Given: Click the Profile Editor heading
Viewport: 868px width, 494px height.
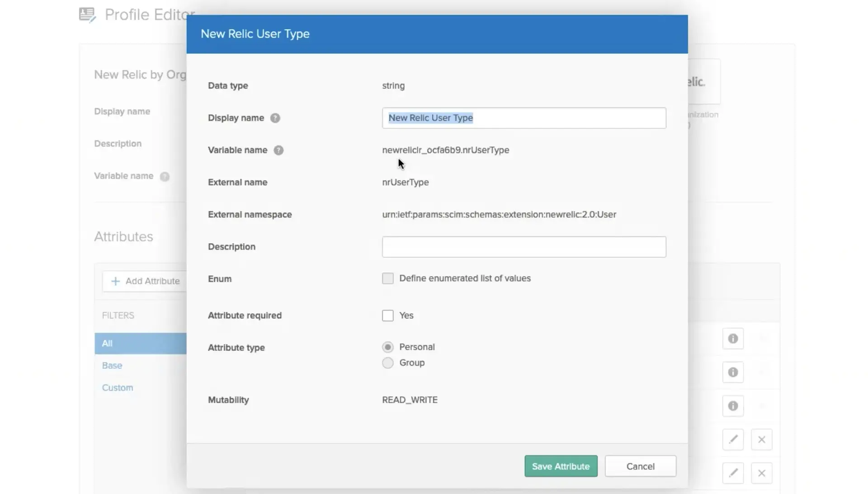Looking at the screenshot, I should (150, 14).
